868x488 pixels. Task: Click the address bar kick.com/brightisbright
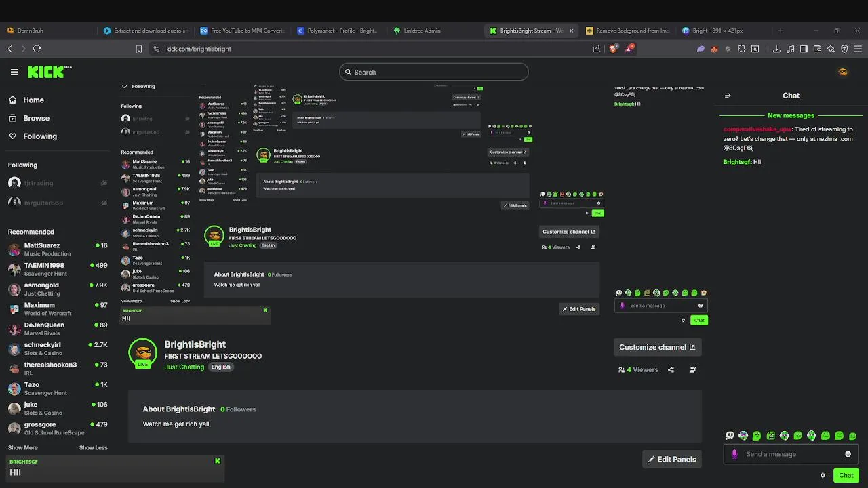(370, 49)
